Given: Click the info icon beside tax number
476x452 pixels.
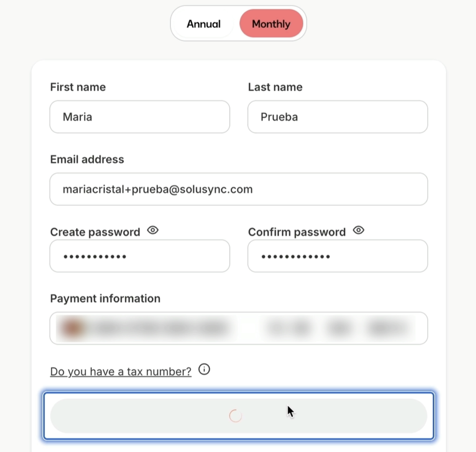Looking at the screenshot, I should click(x=204, y=369).
